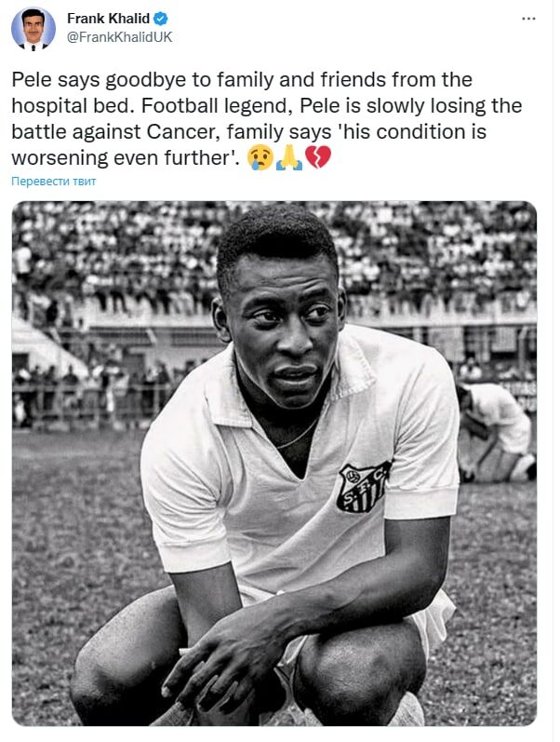This screenshot has height=742, width=560.
Task: Click the broken heart emoji
Action: [318, 157]
